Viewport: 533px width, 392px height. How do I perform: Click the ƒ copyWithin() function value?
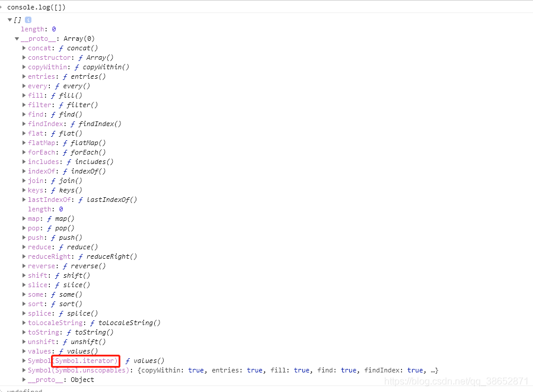(101, 67)
